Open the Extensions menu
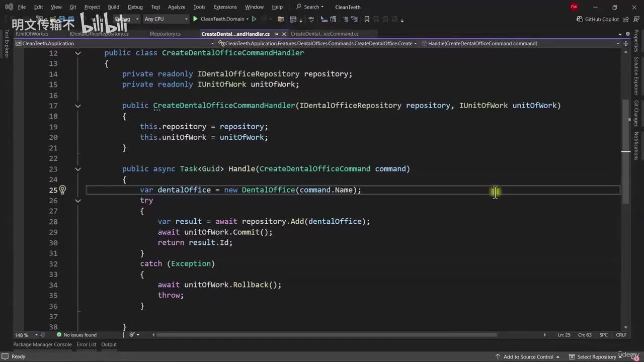This screenshot has width=644, height=362. 225,7
